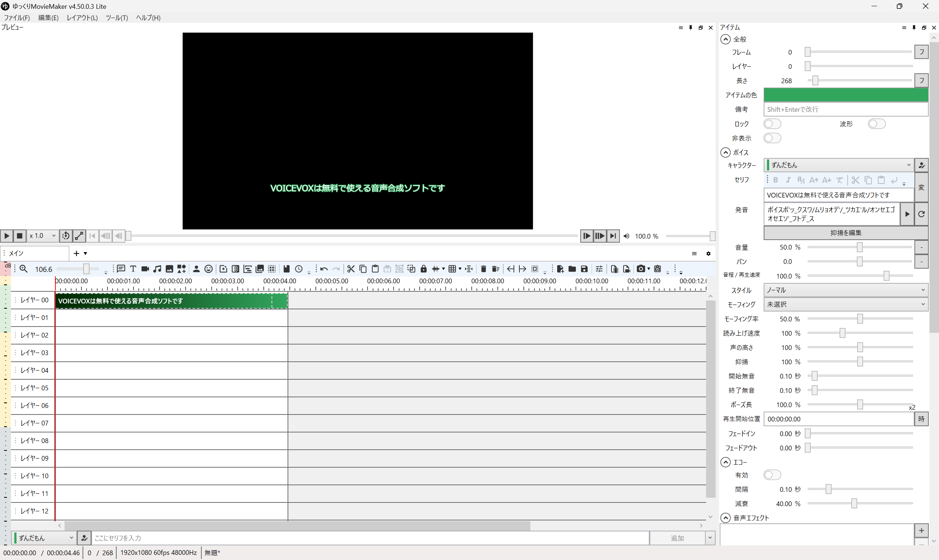Screen dimensions: 939x560
Task: Click the ここにセリフを入力 text field
Action: [370, 538]
